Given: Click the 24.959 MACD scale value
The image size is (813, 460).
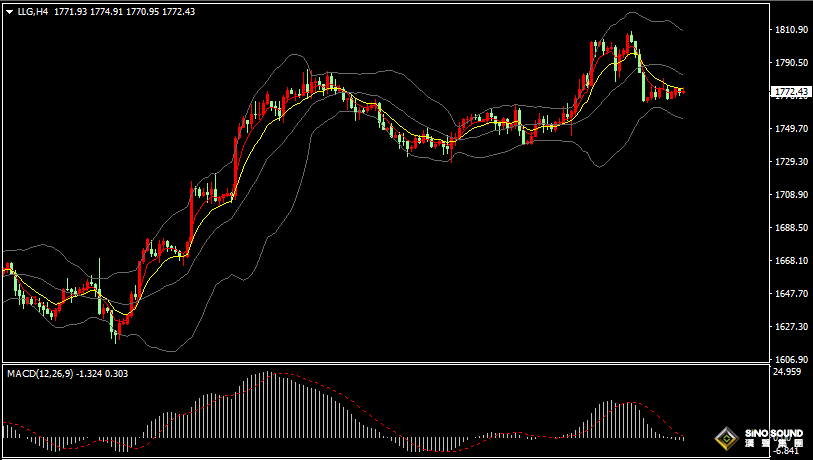Looking at the screenshot, I should tap(789, 372).
